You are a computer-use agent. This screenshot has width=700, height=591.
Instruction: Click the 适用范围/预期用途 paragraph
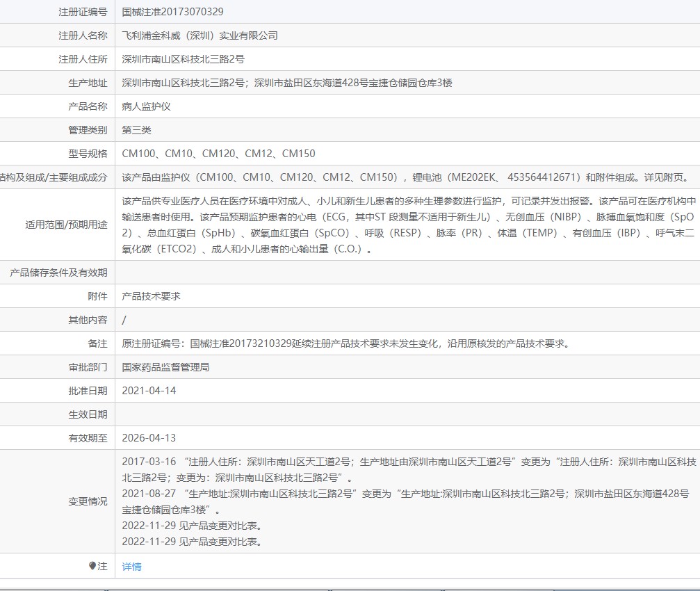click(409, 225)
